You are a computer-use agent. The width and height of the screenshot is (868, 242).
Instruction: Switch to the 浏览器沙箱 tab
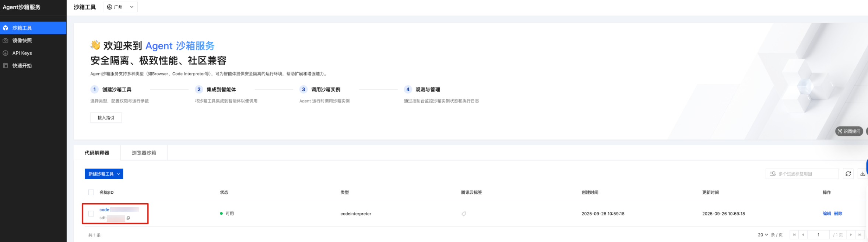[x=144, y=153]
